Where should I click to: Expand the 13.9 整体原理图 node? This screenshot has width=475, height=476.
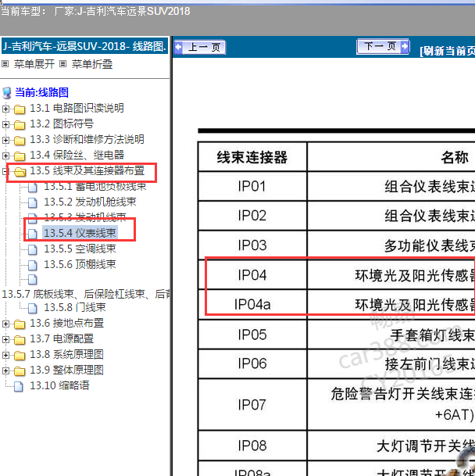click(x=5, y=370)
